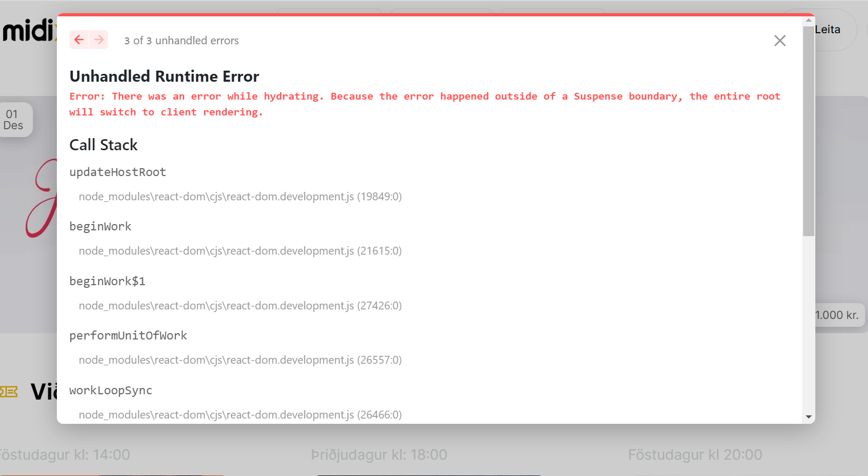The image size is (868, 476).
Task: Close the Unhandled Runtime Error overlay
Action: coord(780,41)
